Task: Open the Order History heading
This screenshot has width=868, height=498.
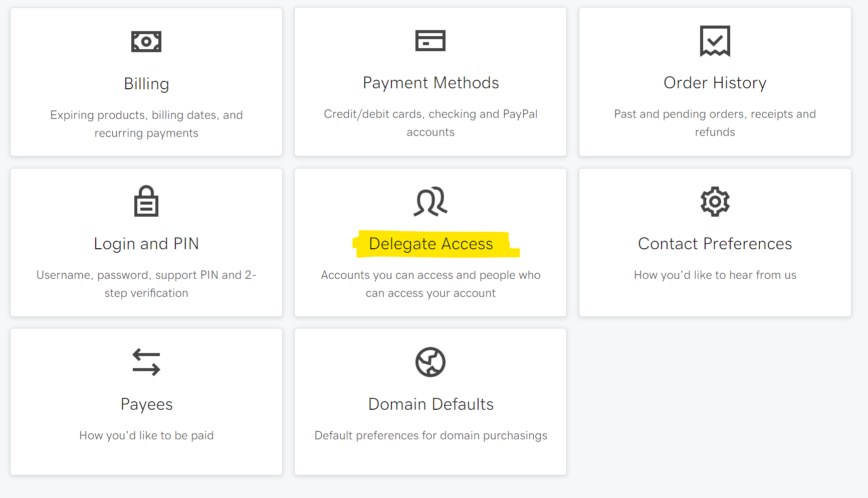Action: pos(715,83)
